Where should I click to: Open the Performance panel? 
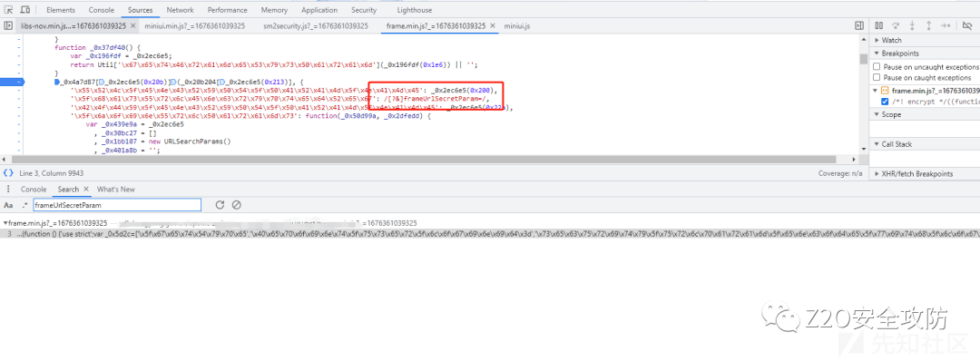click(x=228, y=10)
